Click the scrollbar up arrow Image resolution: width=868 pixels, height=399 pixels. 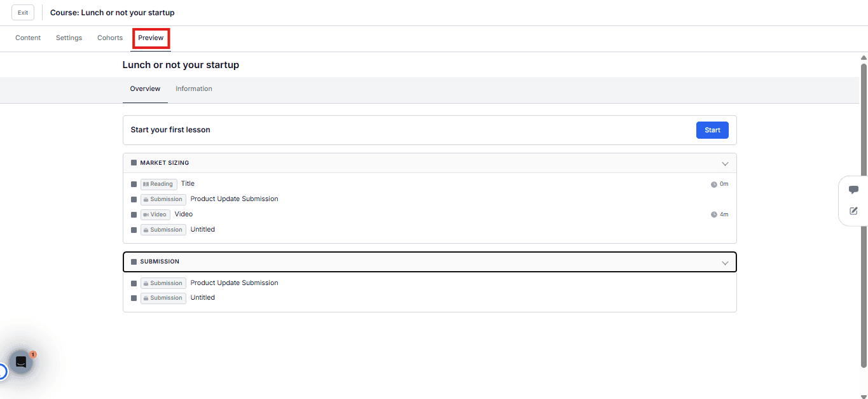pos(864,58)
